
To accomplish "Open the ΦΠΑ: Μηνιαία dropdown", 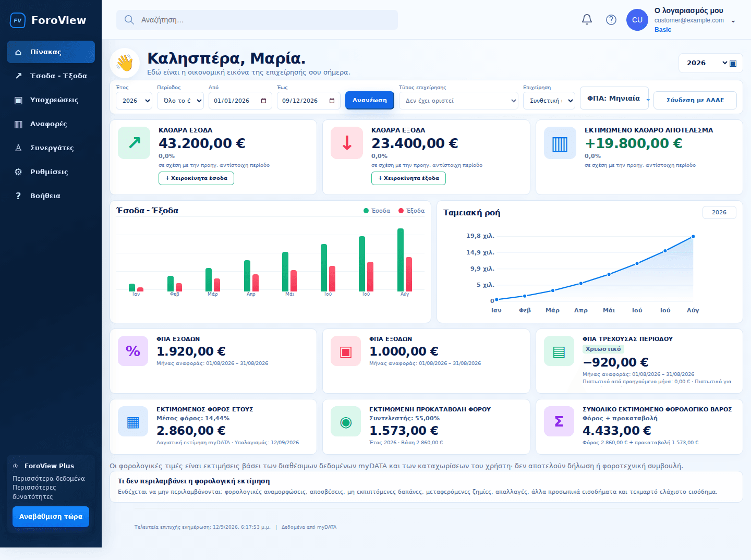I will pyautogui.click(x=614, y=98).
